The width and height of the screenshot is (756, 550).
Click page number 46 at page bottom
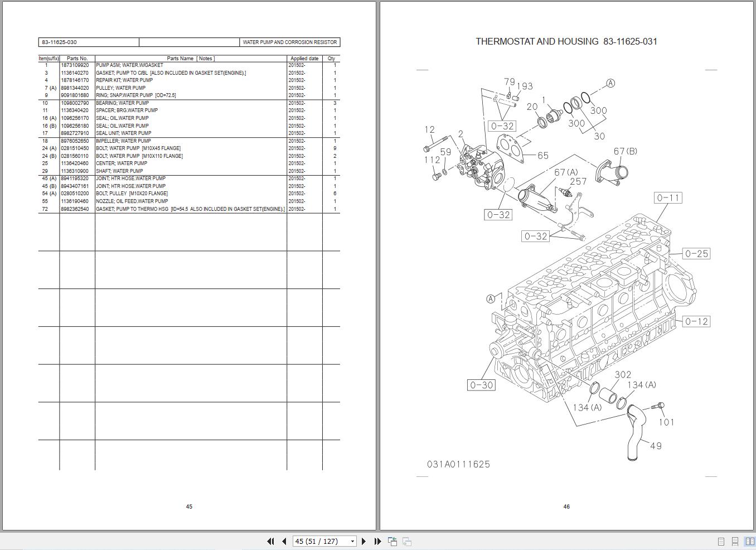[x=566, y=506]
